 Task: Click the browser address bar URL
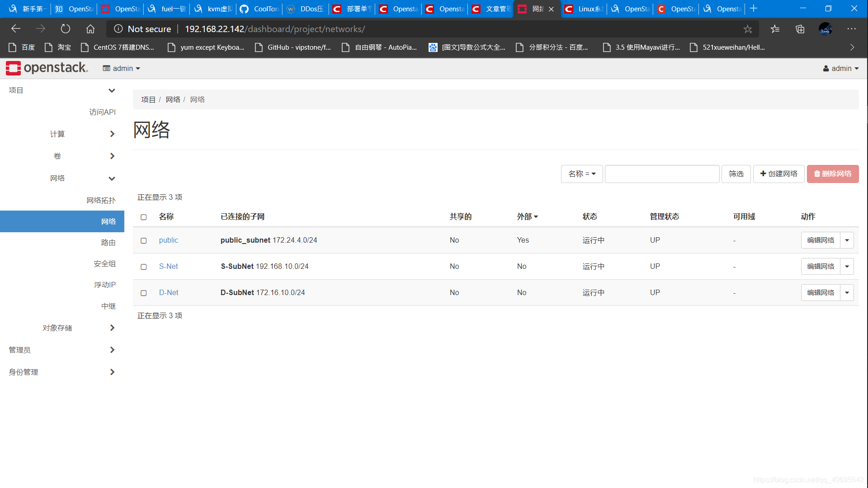tap(275, 29)
